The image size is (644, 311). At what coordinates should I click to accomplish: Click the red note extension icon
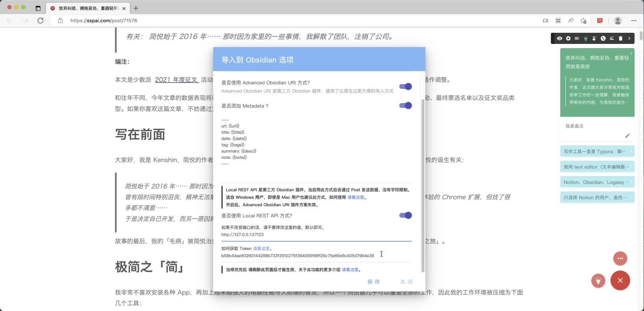(600, 21)
